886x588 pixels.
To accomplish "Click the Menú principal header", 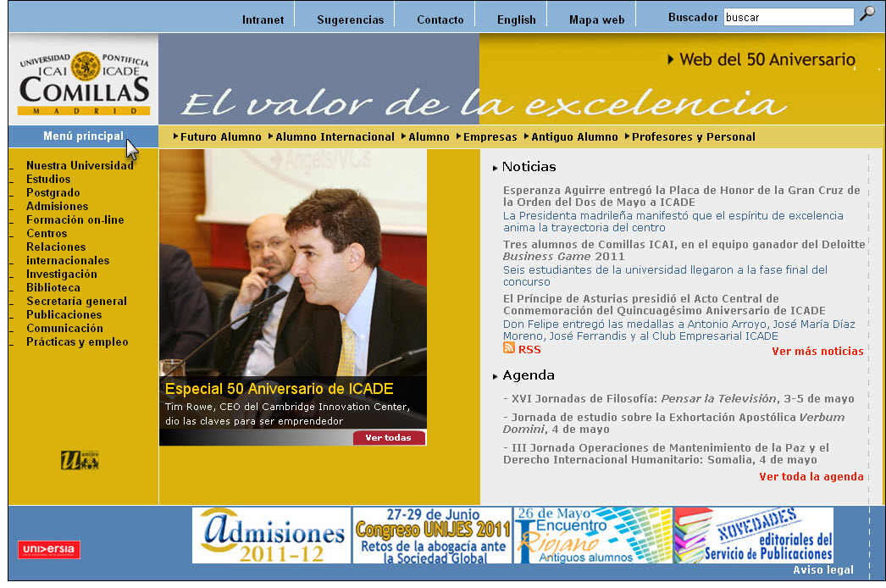I will coord(83,136).
